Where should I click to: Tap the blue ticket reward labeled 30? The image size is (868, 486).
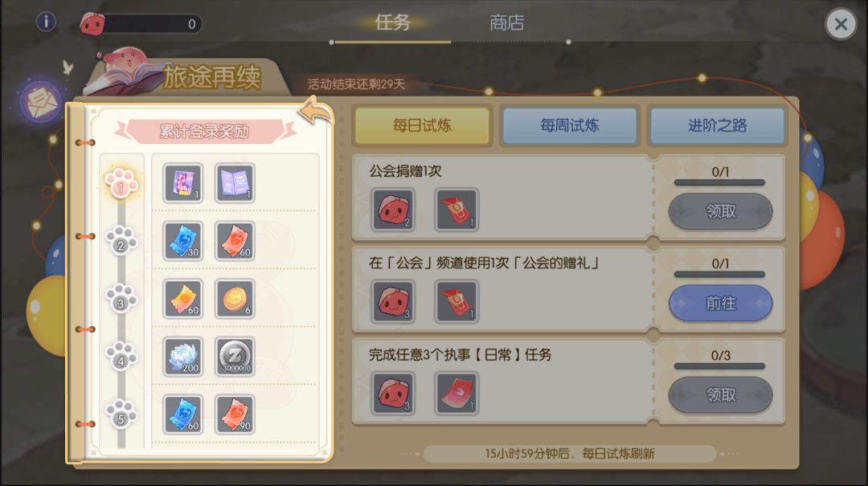click(x=183, y=241)
